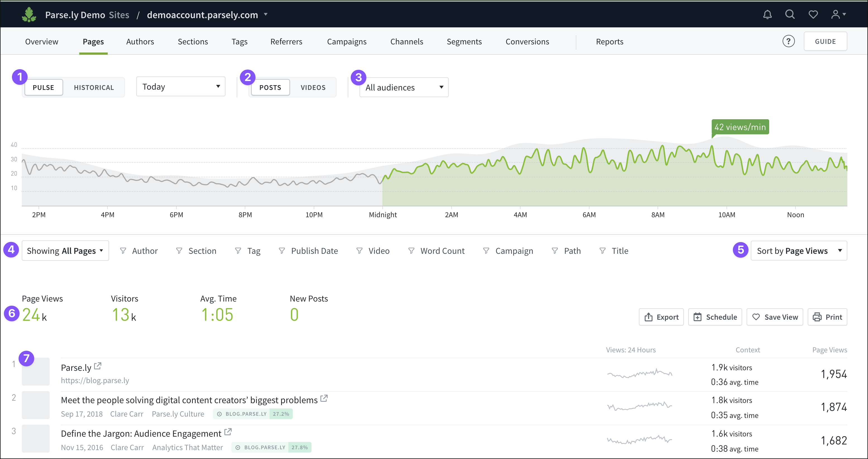Open the Sites breadcrumb link

tap(119, 15)
